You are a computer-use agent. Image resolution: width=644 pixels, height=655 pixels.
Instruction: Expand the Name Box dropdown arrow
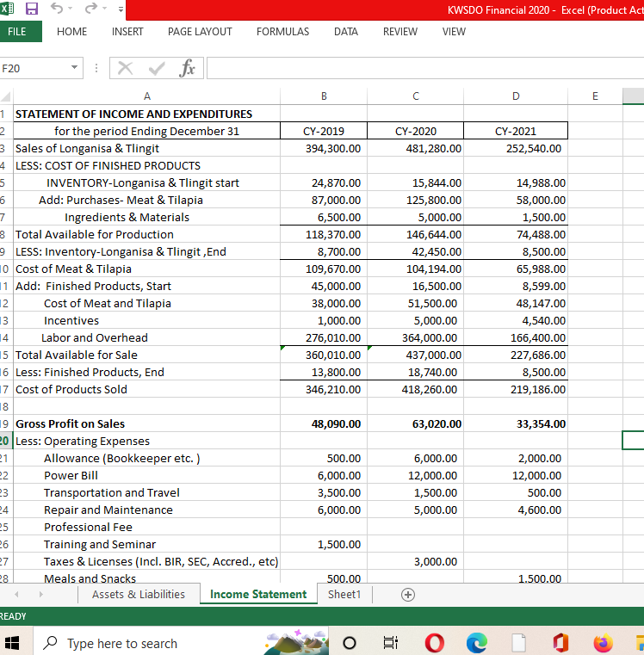[x=75, y=67]
